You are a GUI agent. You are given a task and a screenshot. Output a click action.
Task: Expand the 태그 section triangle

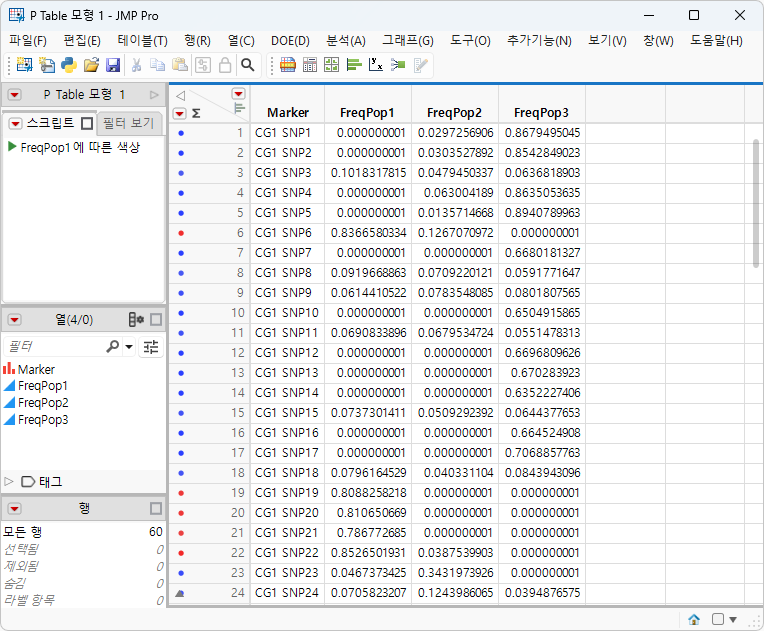point(8,481)
